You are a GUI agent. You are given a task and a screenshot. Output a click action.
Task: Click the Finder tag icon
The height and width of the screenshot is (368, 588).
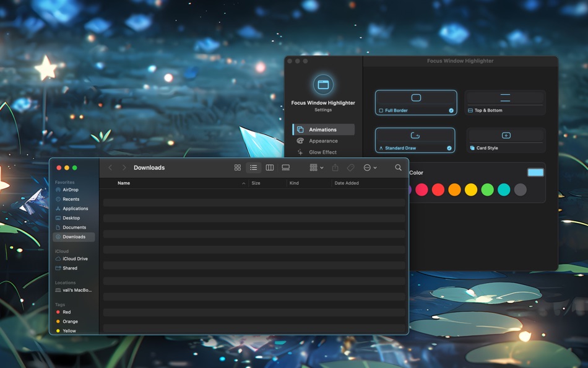pos(350,167)
